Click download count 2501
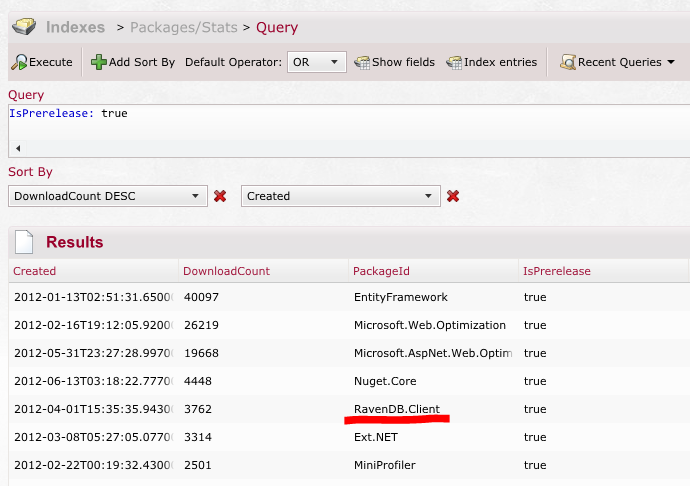 click(x=198, y=465)
